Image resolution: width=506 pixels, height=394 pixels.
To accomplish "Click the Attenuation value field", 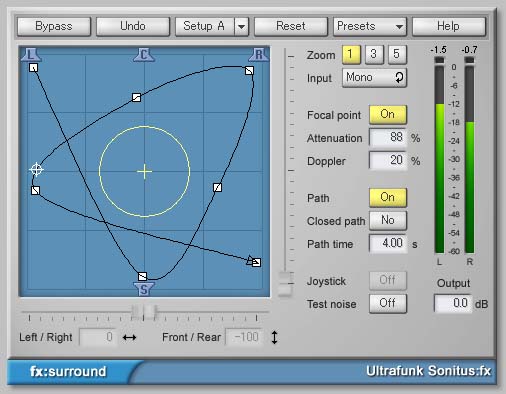I will 388,137.
